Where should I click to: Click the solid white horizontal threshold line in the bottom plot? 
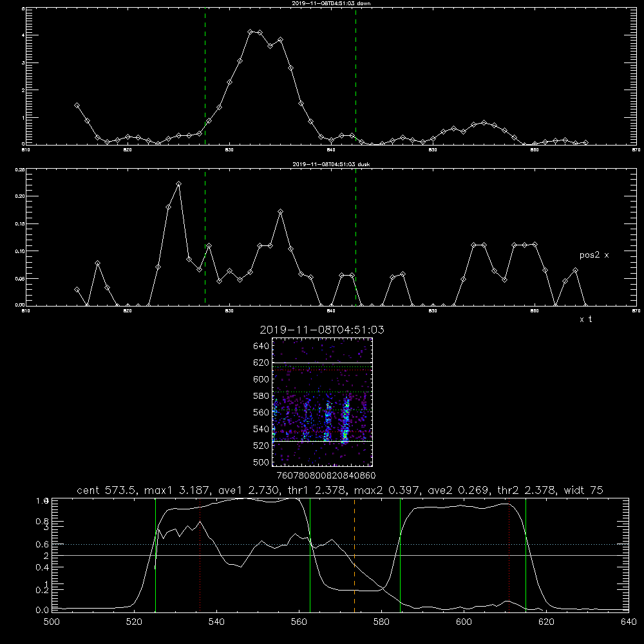pyautogui.click(x=340, y=555)
